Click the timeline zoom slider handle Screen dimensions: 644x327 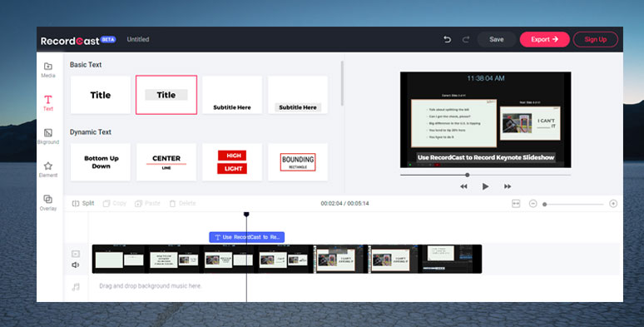[x=545, y=204]
